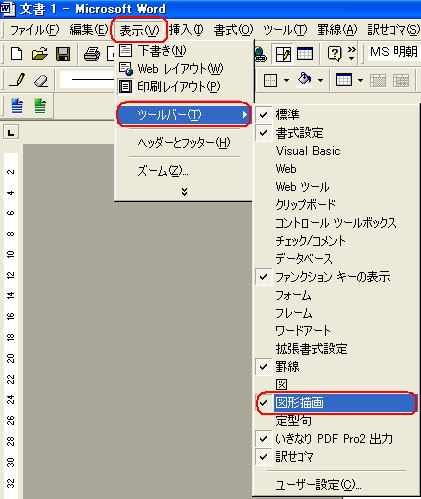421x499 pixels.
Task: Expand more toolbar buttons chevron
Action: [x=351, y=54]
